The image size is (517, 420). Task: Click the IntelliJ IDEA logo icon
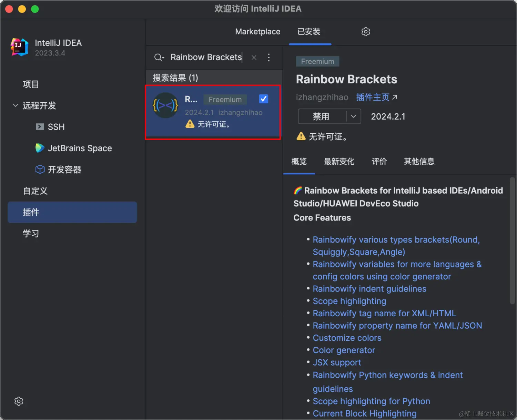(19, 47)
